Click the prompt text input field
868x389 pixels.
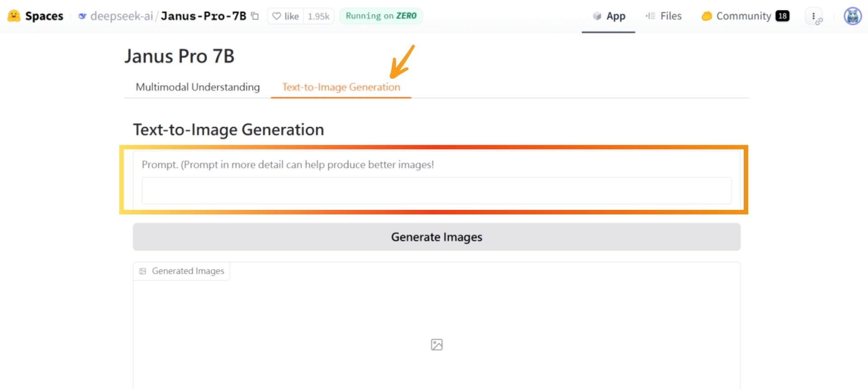pos(436,190)
